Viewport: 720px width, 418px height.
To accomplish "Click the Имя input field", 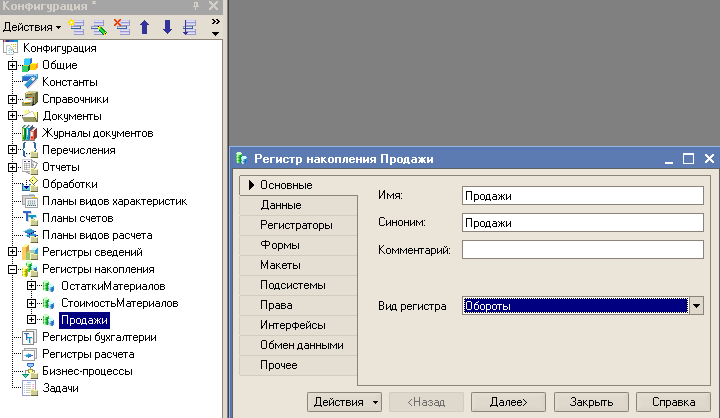I will pos(583,196).
